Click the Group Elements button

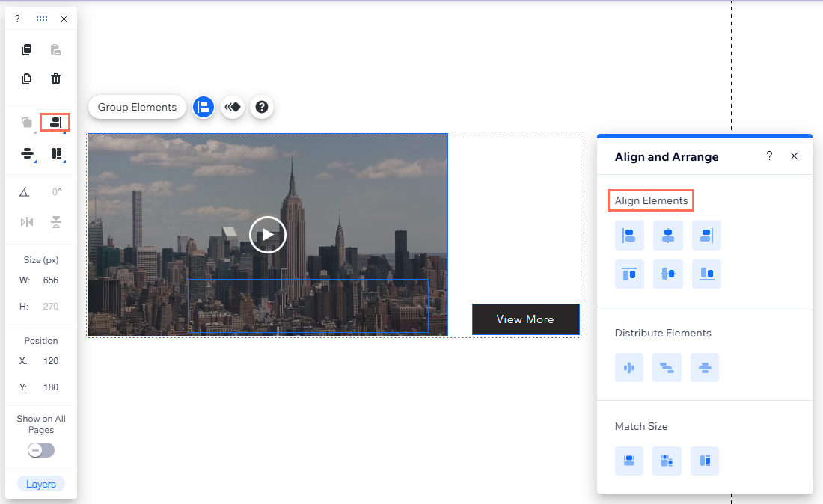[137, 107]
